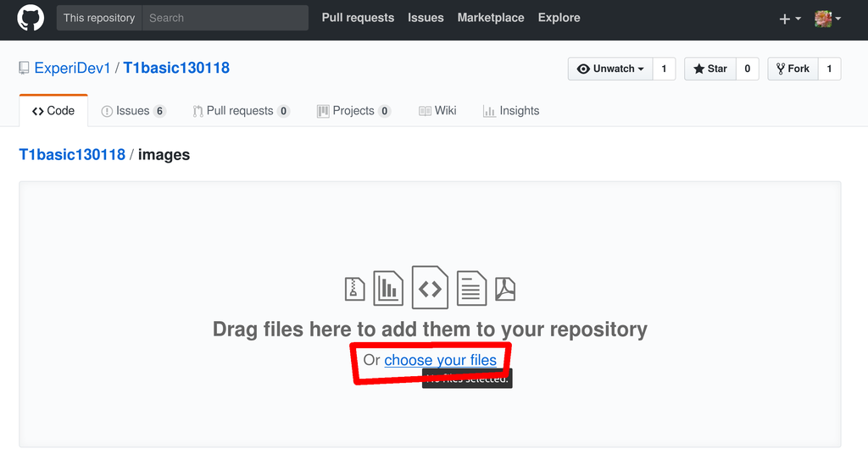Viewport: 868px width, 454px height.
Task: Go to Marketplace
Action: (x=491, y=18)
